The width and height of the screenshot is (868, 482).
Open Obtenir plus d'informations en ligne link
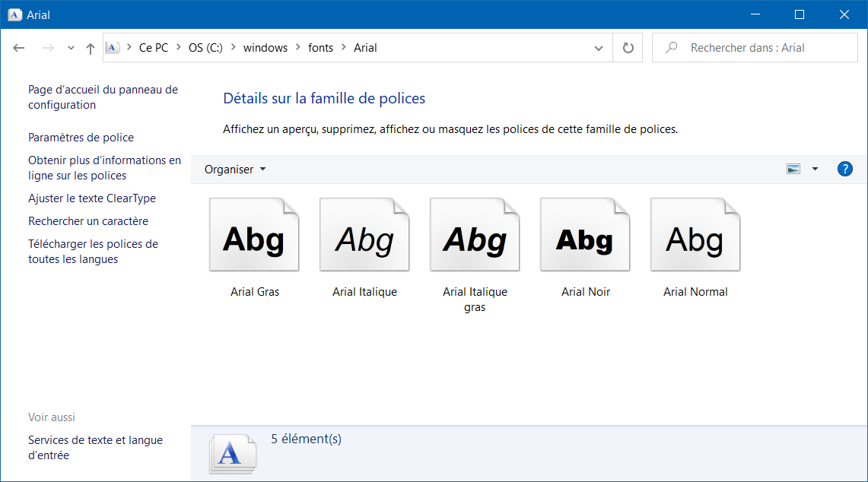point(105,168)
